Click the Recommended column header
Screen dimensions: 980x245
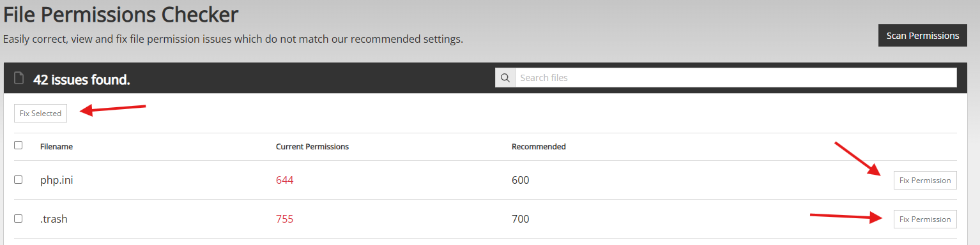[x=539, y=147]
